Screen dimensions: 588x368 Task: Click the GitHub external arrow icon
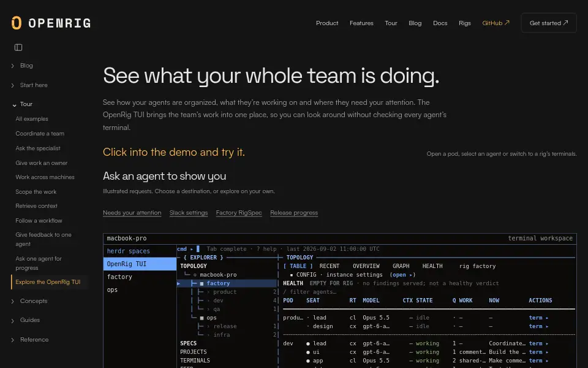click(507, 23)
